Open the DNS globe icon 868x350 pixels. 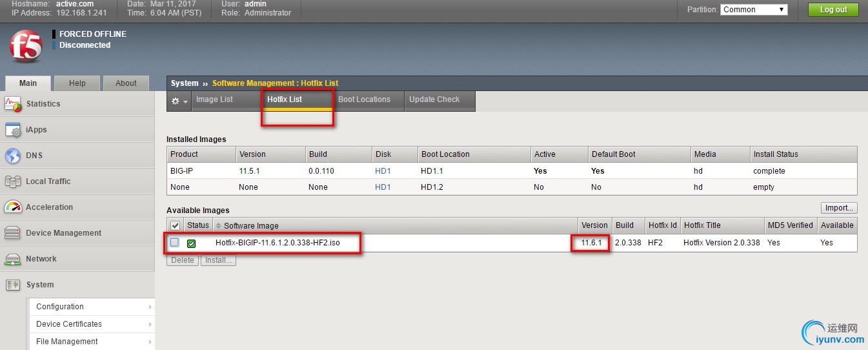13,156
